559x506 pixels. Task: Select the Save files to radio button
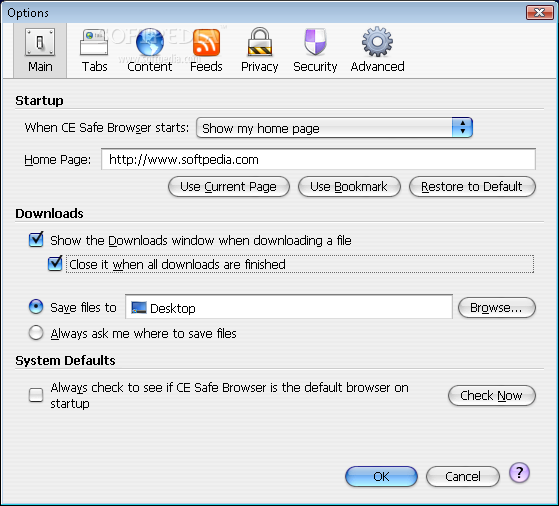coord(36,307)
